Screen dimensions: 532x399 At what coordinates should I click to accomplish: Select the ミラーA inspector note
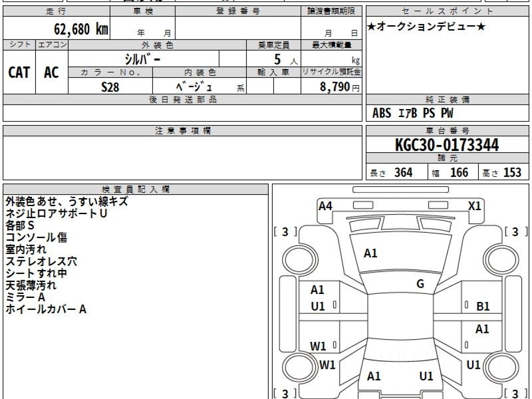coord(25,297)
